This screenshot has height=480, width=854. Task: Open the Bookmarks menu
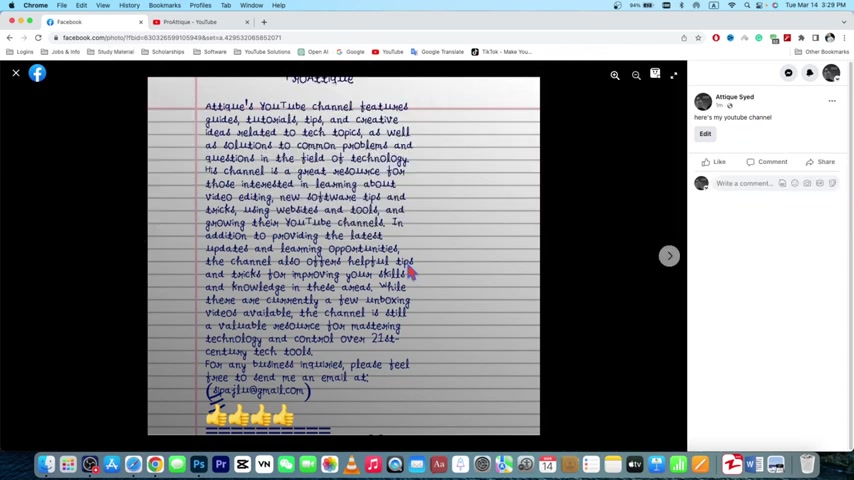coord(164,5)
